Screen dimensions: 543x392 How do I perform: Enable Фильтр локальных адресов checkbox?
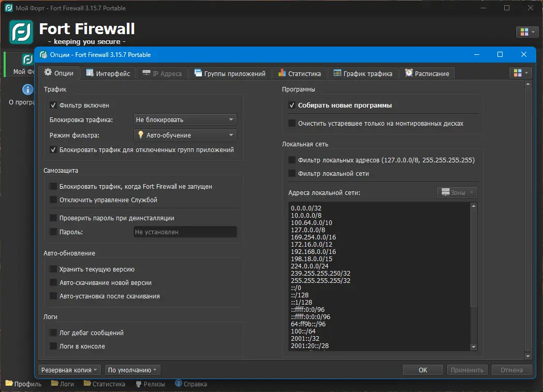(x=292, y=160)
